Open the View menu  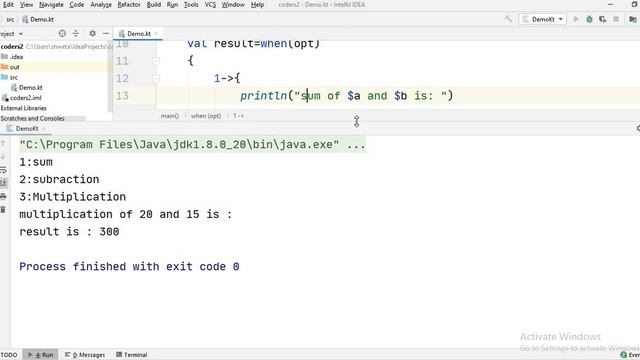point(27,4)
